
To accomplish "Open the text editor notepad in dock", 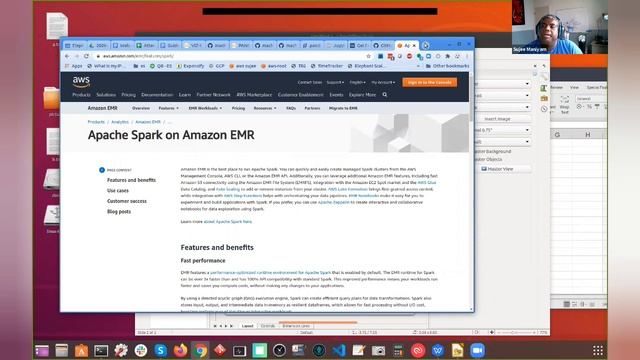I will 358,350.
